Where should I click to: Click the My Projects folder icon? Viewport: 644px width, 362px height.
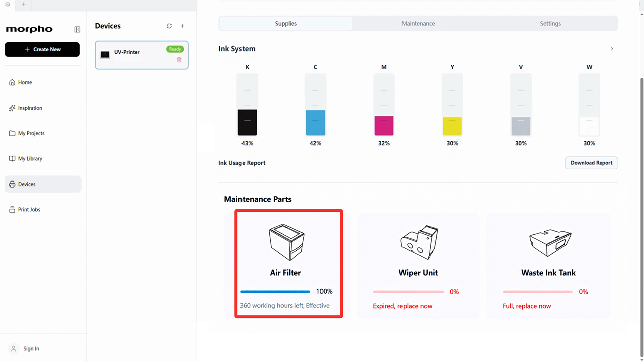pyautogui.click(x=12, y=133)
